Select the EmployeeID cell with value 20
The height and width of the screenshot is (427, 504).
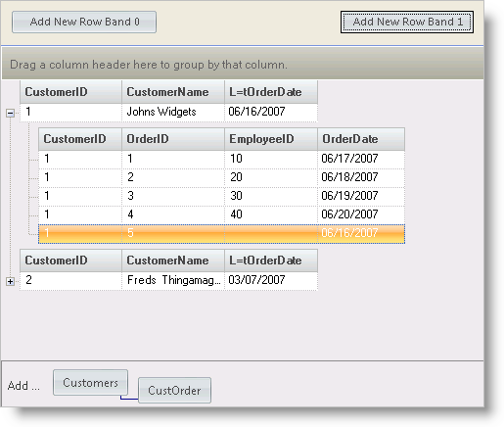point(271,178)
